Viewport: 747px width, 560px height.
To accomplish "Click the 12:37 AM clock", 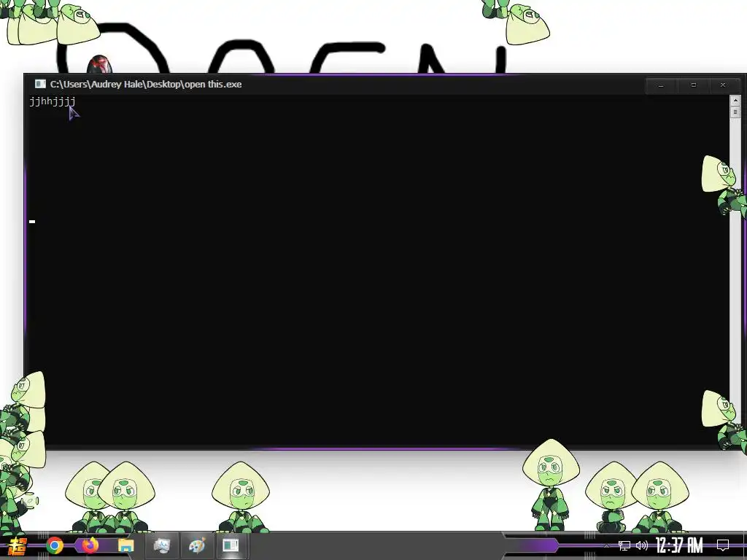I will [x=679, y=545].
